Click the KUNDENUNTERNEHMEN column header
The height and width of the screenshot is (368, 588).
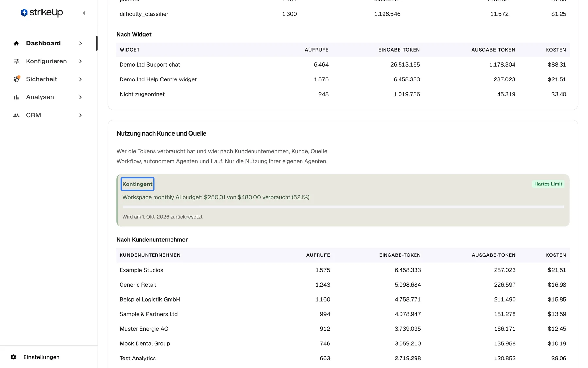tap(150, 255)
